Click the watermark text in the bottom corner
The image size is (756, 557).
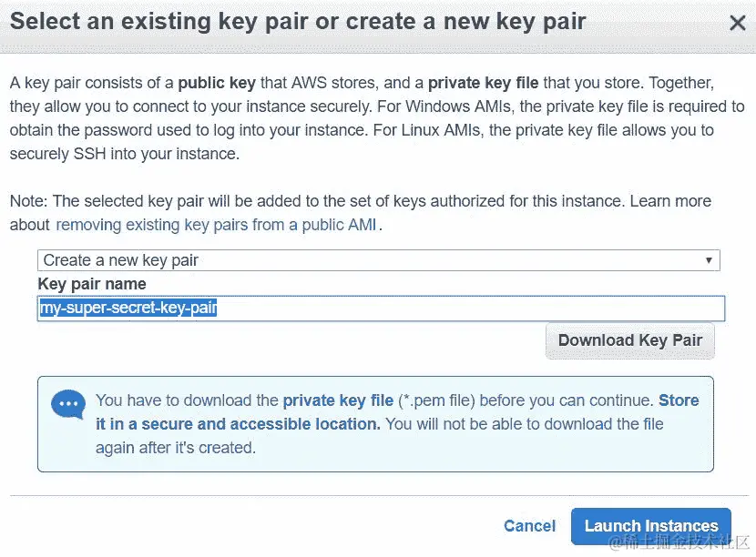point(679,543)
